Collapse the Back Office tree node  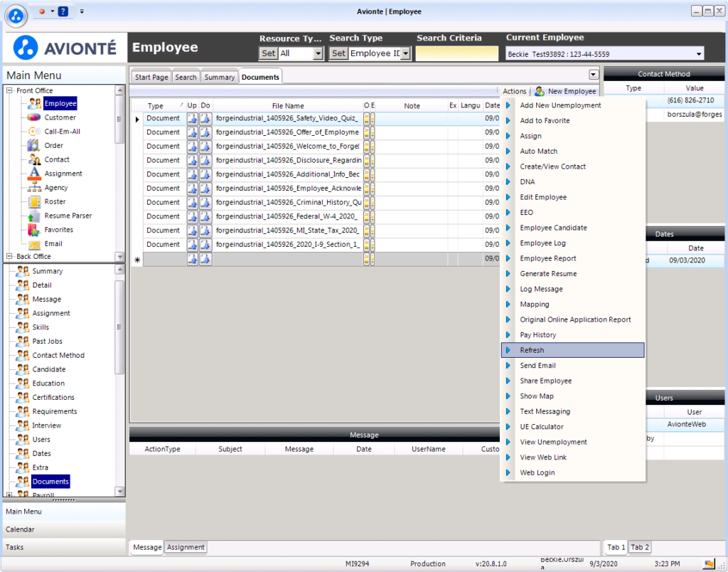[x=9, y=257]
